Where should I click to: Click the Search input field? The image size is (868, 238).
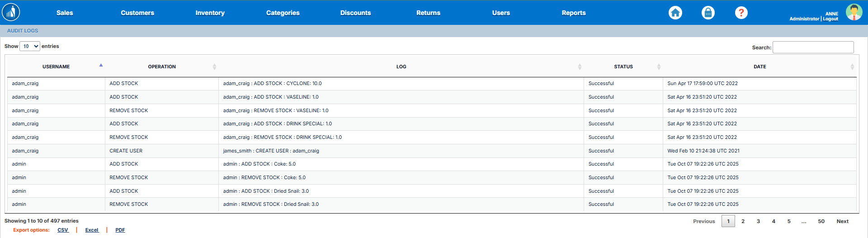point(813,47)
